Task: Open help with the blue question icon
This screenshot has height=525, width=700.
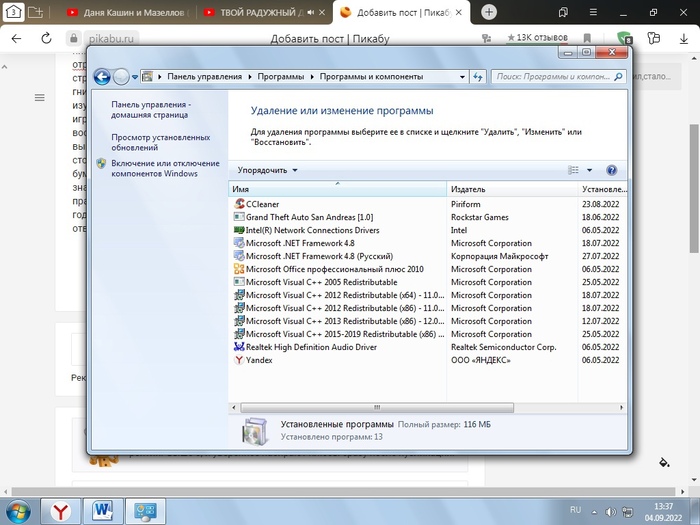Action: (612, 170)
